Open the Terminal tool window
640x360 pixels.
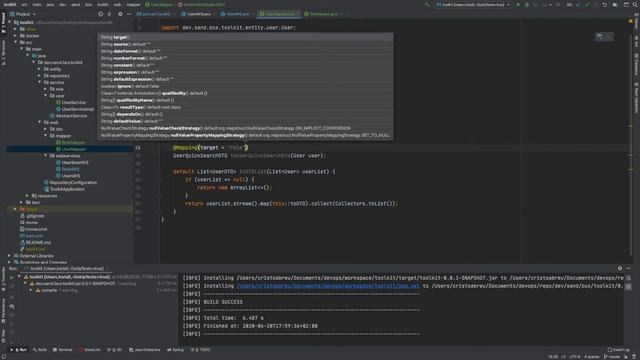point(62,350)
